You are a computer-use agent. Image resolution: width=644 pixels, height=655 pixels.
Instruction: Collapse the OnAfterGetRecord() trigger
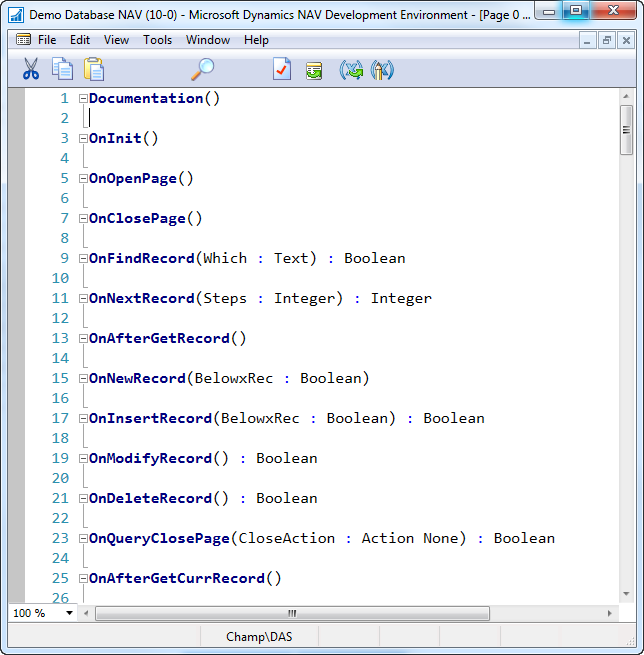pyautogui.click(x=84, y=339)
